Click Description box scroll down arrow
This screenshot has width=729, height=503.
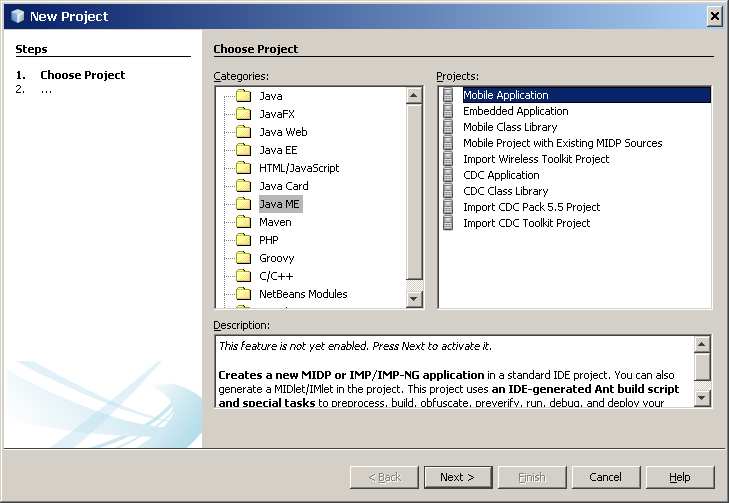[702, 398]
